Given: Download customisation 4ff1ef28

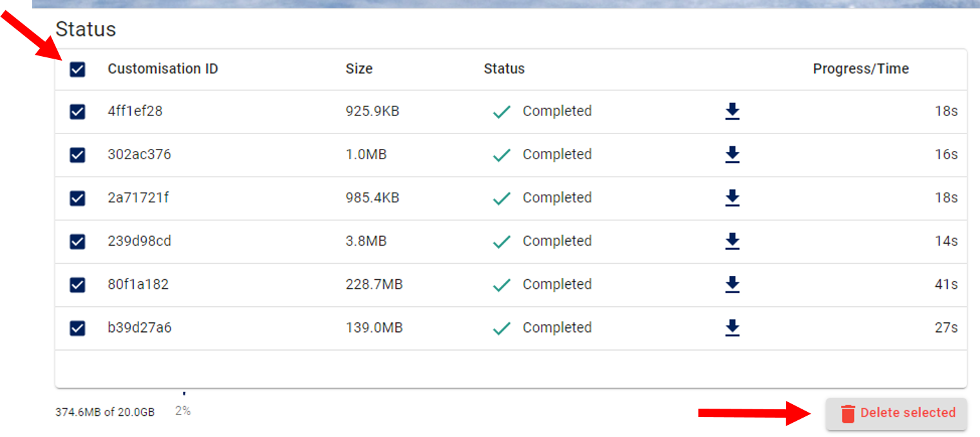Looking at the screenshot, I should 732,112.
